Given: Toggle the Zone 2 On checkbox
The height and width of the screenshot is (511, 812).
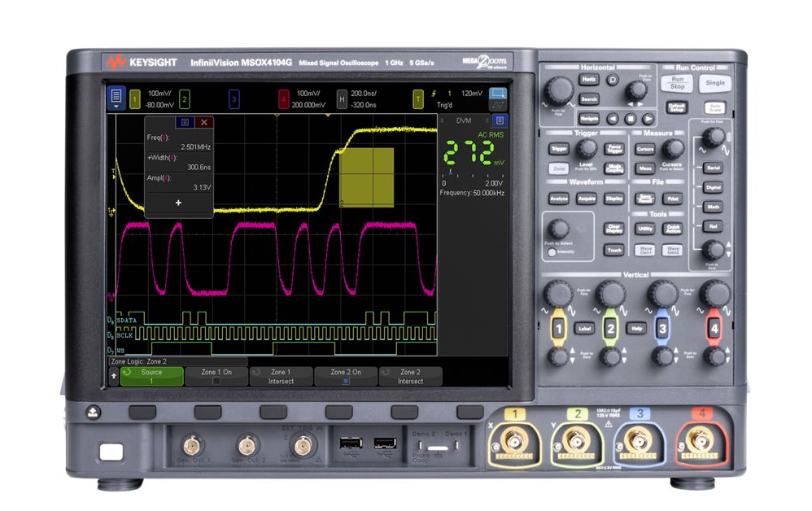Looking at the screenshot, I should (x=346, y=380).
